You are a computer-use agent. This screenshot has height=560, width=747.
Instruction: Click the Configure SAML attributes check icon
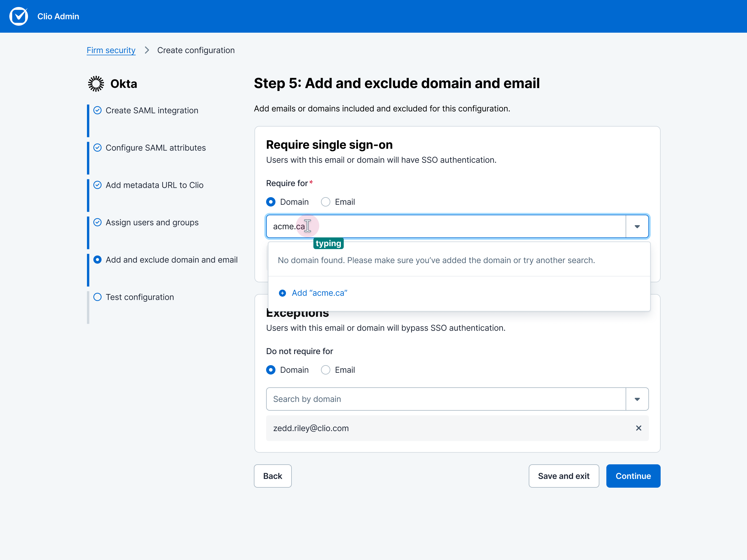97,148
